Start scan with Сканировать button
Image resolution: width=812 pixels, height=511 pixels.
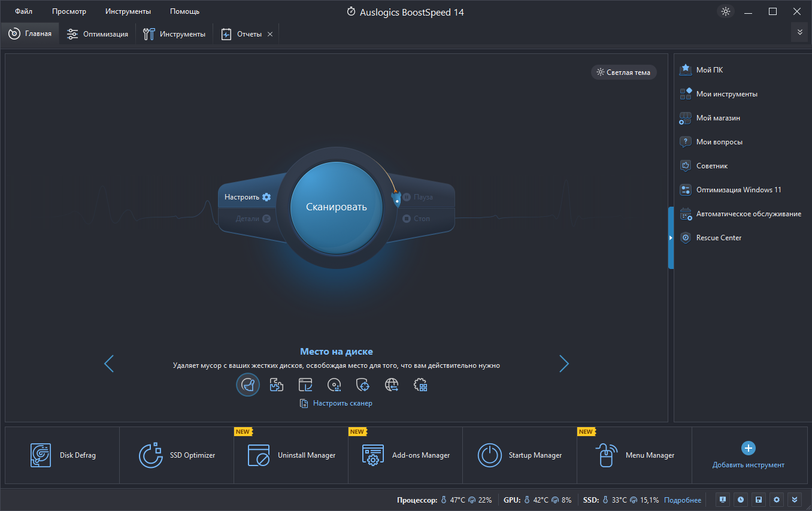coord(337,207)
